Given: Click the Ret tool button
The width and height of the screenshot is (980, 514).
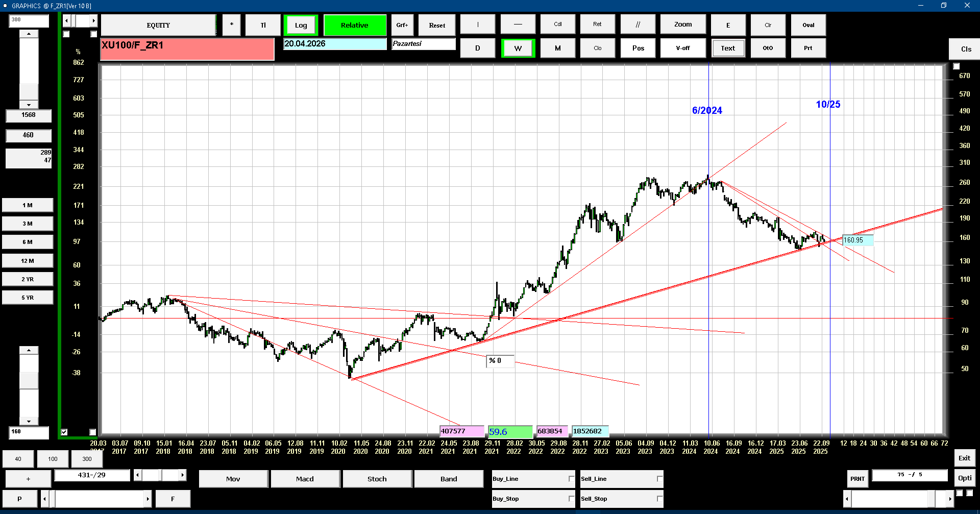Looking at the screenshot, I should click(597, 24).
